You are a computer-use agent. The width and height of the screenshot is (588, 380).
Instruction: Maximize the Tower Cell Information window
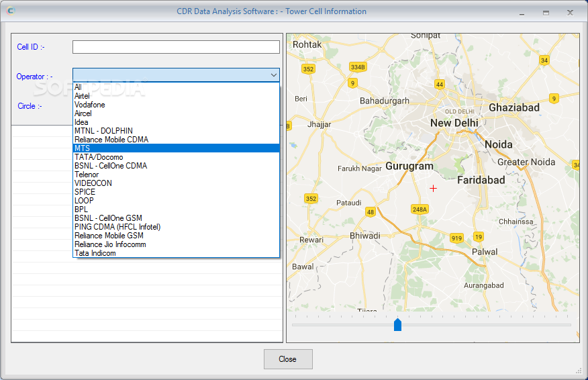[x=546, y=13]
